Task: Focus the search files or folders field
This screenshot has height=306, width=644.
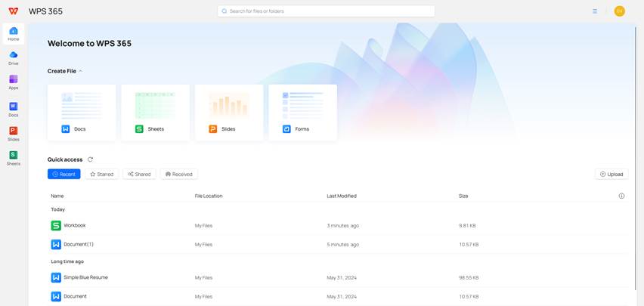Action: (x=326, y=11)
